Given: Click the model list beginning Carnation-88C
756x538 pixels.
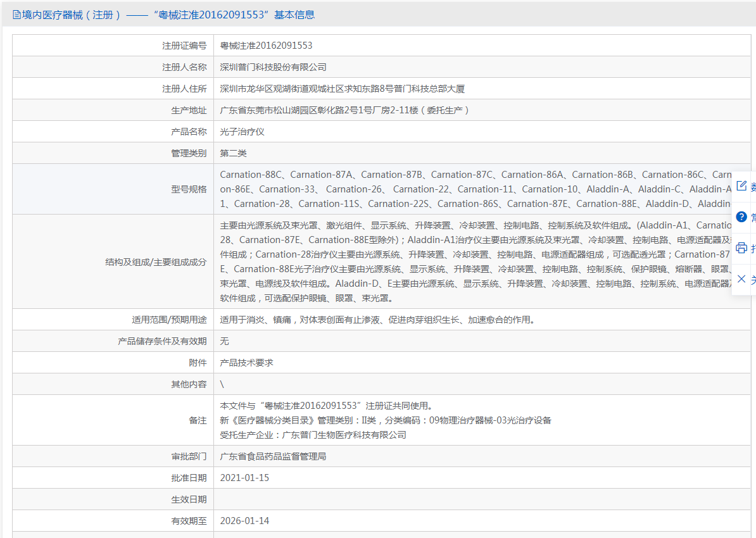Looking at the screenshot, I should (476, 189).
